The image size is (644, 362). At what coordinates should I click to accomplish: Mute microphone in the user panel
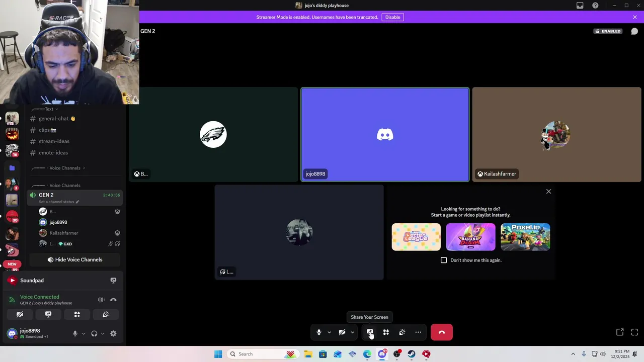[75, 334]
